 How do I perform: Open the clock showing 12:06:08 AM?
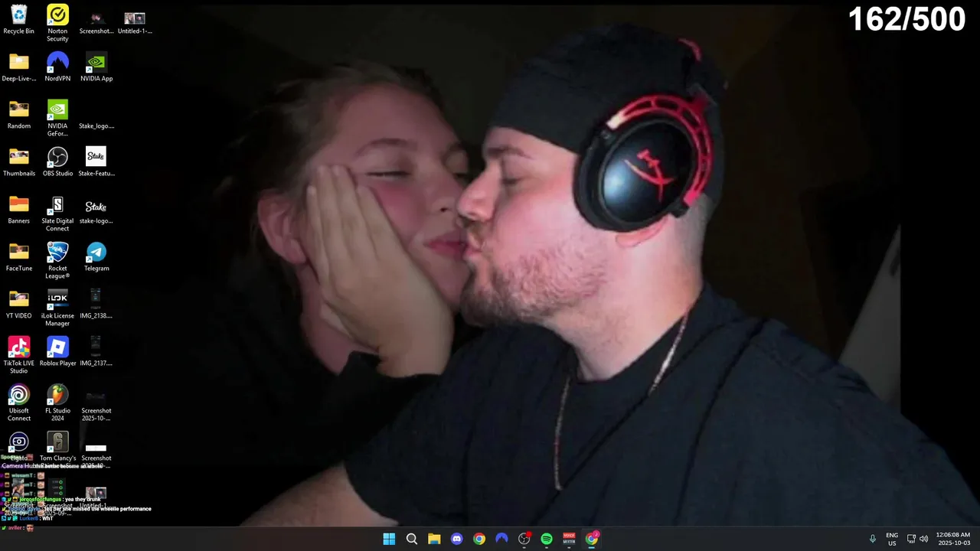click(953, 539)
